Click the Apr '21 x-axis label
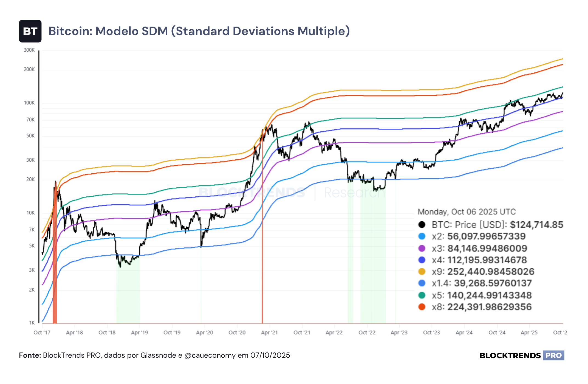The height and width of the screenshot is (384, 588). click(269, 332)
